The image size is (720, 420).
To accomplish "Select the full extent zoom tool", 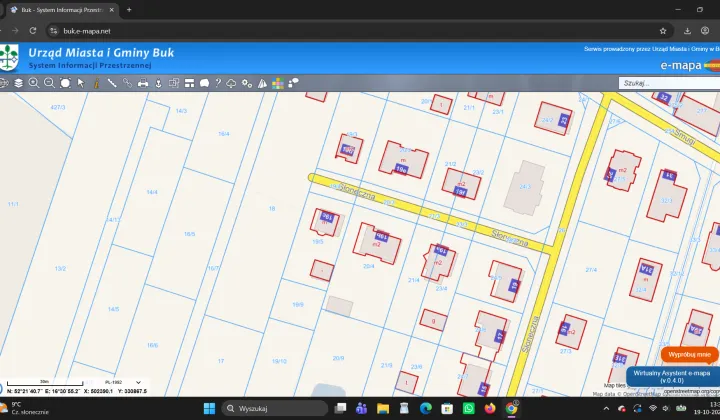I will (65, 83).
